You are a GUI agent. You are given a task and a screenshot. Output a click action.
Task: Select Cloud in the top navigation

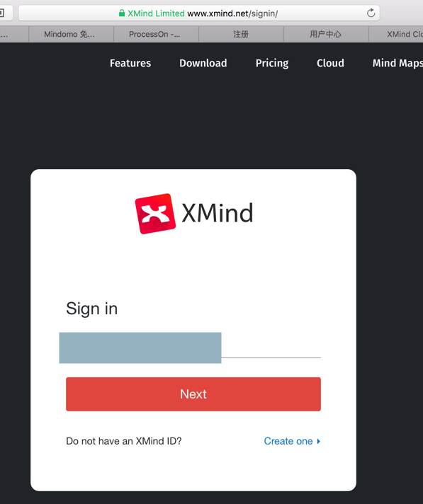click(330, 63)
